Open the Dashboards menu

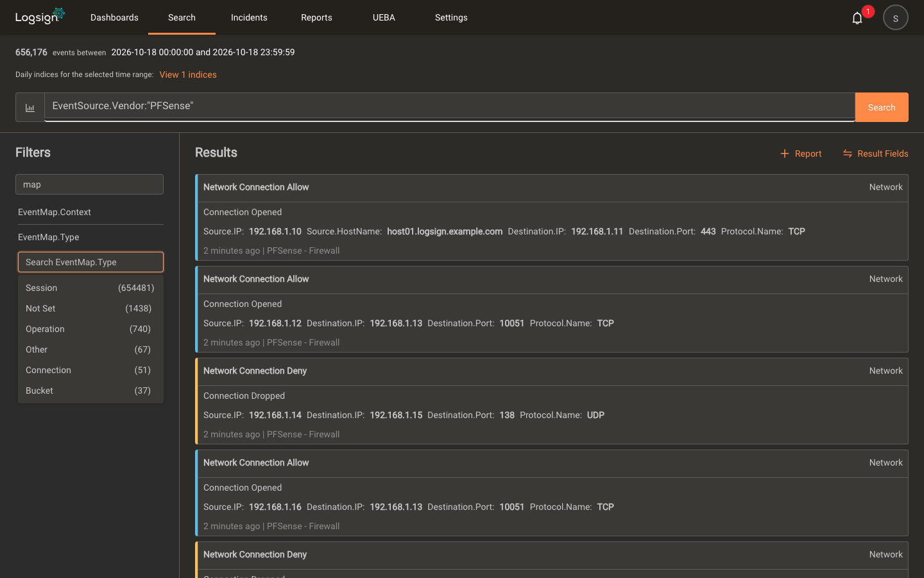pyautogui.click(x=114, y=17)
